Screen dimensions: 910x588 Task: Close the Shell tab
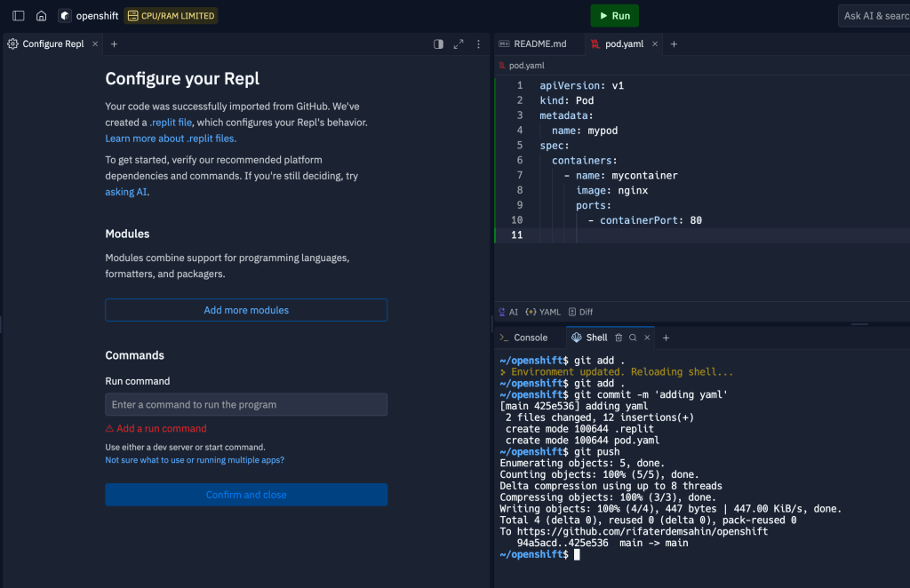tap(647, 338)
